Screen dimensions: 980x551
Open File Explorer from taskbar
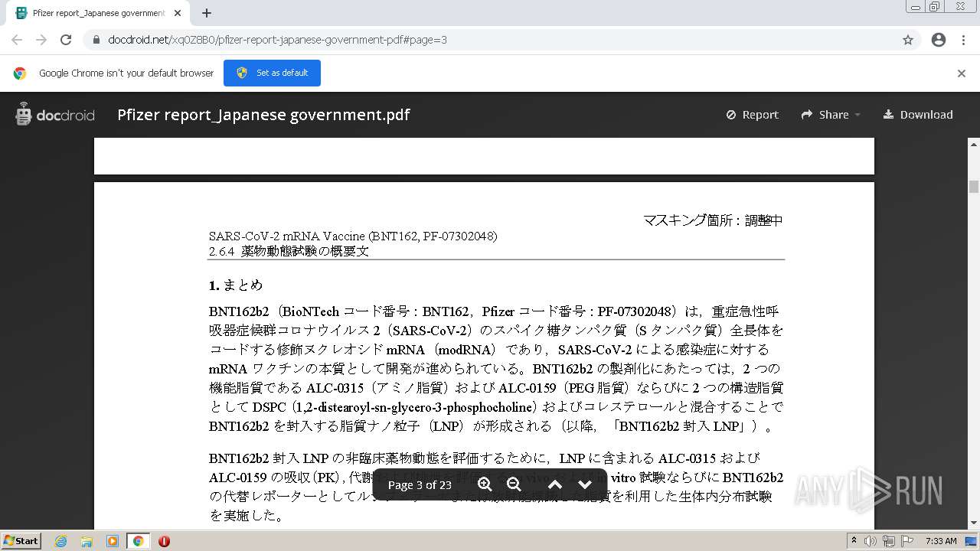coord(87,541)
